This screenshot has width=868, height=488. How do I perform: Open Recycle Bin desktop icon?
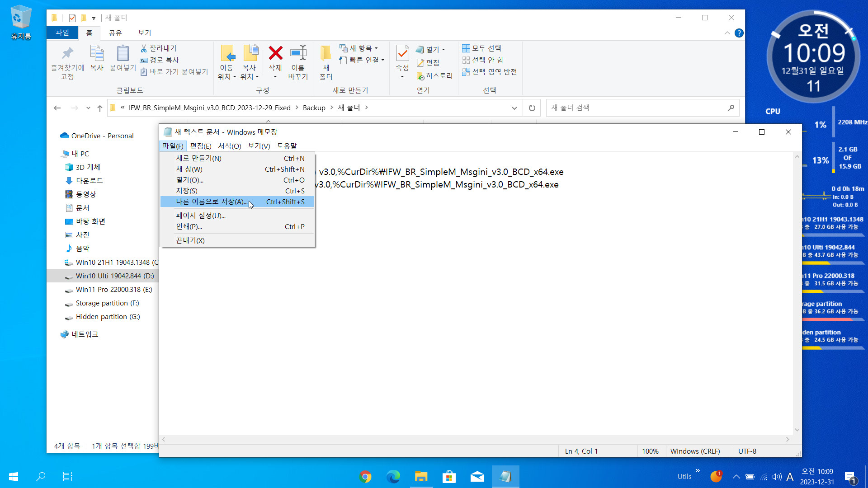pyautogui.click(x=21, y=23)
